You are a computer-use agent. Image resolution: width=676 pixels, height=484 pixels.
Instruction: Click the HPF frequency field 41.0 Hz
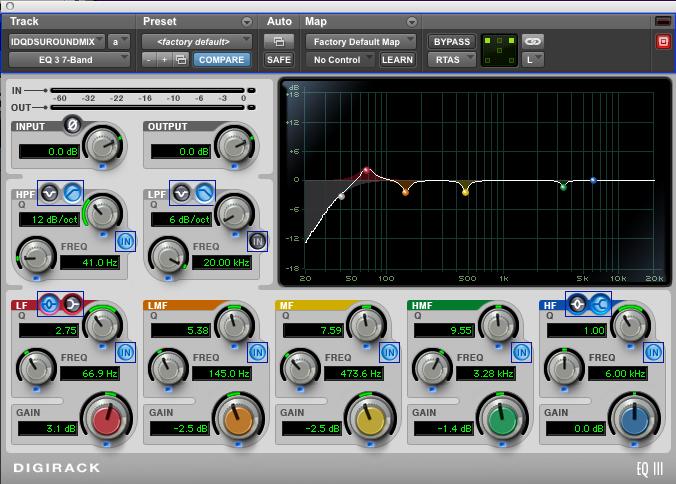click(90, 262)
